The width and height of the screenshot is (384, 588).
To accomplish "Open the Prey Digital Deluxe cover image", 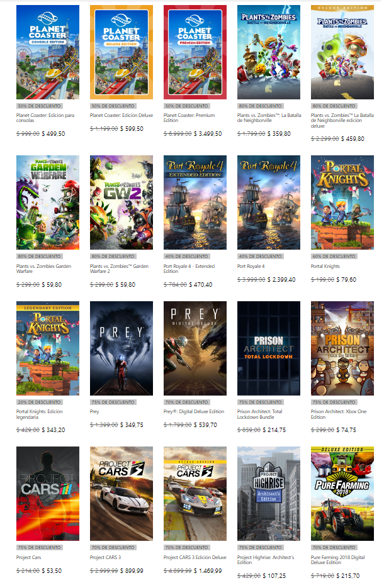I will (195, 348).
